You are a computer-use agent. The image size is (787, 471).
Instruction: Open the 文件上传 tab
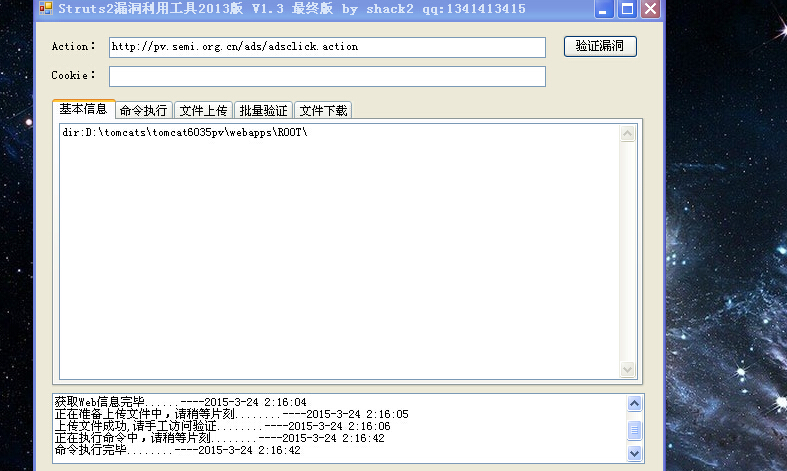[204, 110]
